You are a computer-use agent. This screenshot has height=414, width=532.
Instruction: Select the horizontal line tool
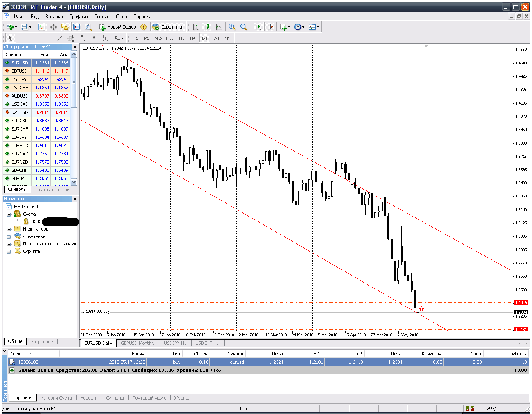pyautogui.click(x=47, y=38)
